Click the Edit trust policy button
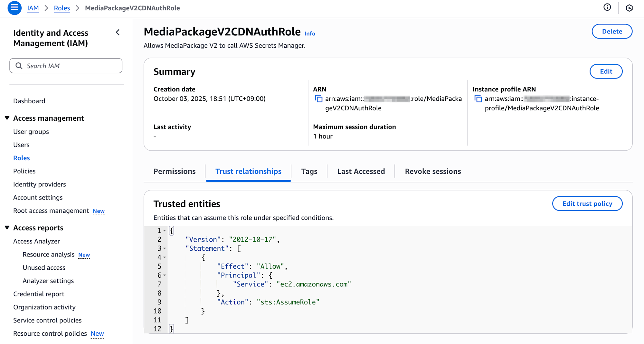644x344 pixels. 587,204
